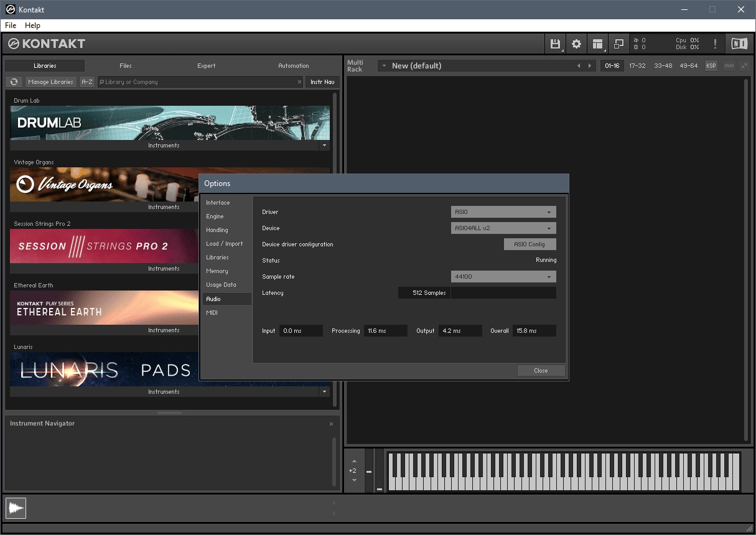756x535 pixels.
Task: Shift keyboard octave up
Action: 354,461
